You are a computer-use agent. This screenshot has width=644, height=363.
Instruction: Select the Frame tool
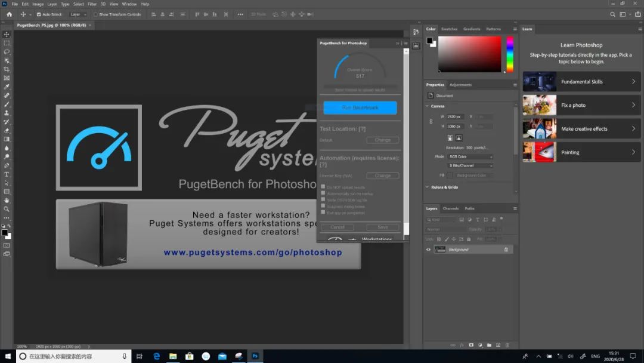coord(7,78)
